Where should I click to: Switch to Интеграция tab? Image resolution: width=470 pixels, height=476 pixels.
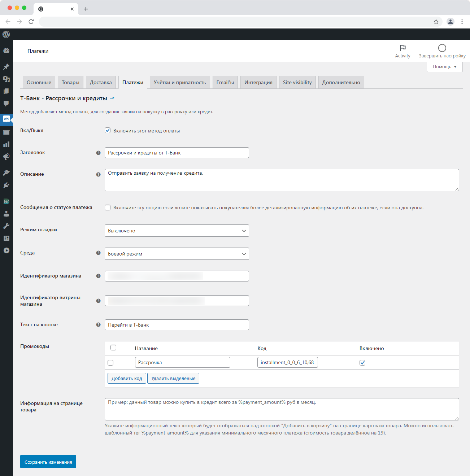(x=258, y=82)
